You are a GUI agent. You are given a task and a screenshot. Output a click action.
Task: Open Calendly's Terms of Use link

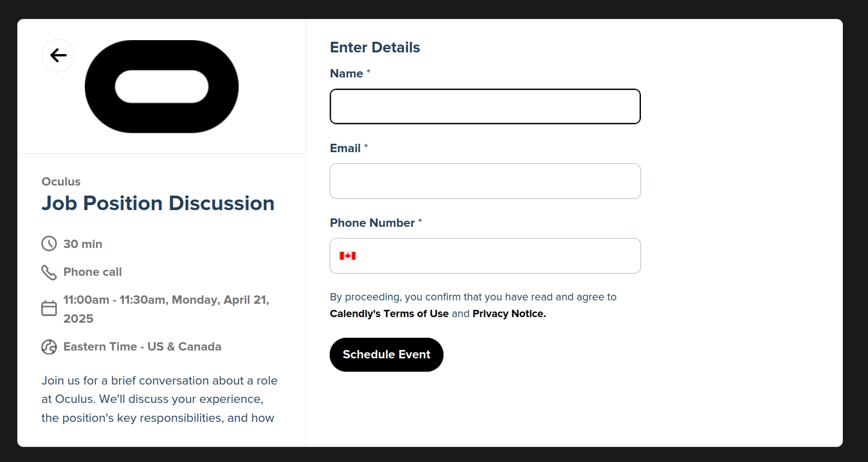(389, 314)
